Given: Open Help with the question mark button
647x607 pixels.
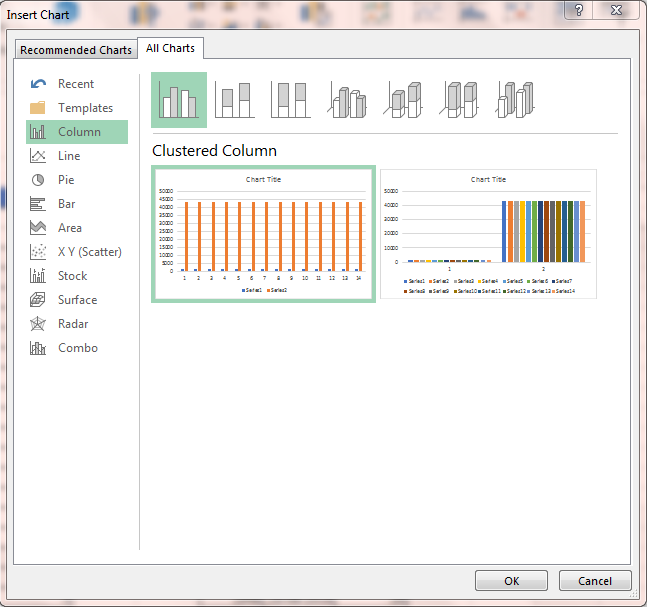Looking at the screenshot, I should (579, 10).
